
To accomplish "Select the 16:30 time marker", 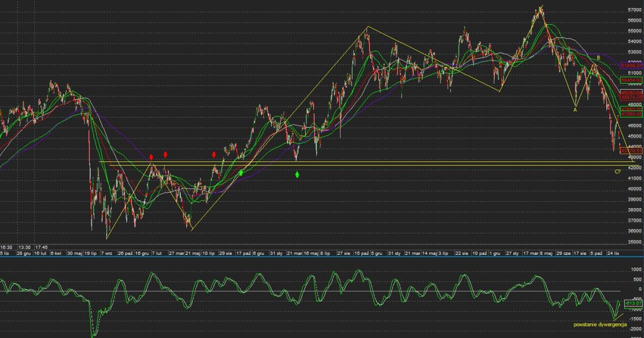I will click(6, 247).
